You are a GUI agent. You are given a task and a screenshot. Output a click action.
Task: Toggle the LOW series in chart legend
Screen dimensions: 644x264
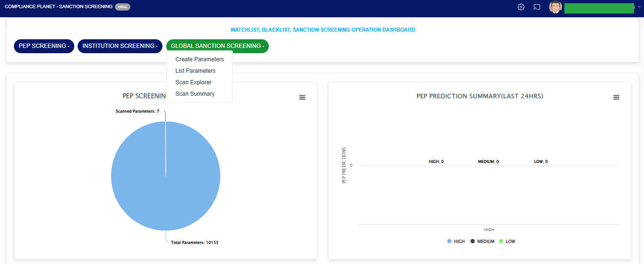507,241
